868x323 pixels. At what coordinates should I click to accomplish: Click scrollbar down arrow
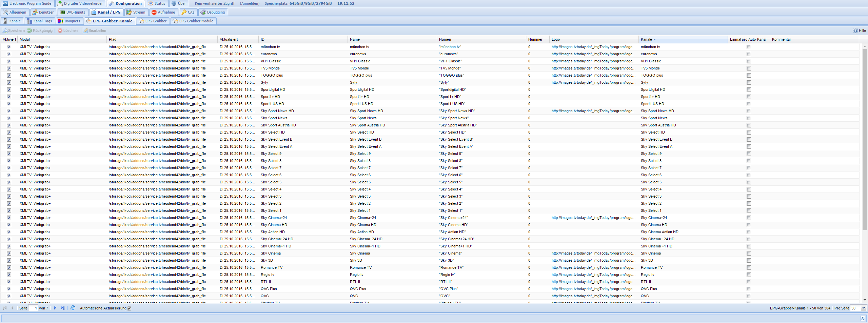tap(865, 300)
